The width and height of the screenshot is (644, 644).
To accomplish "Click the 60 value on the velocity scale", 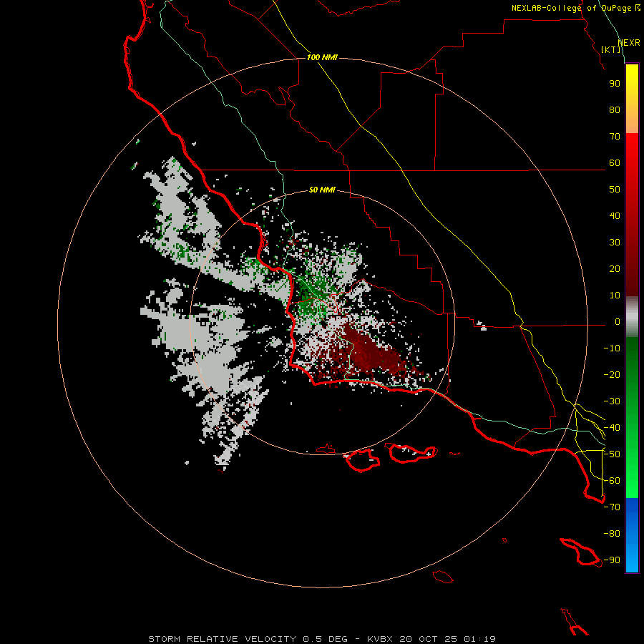I will [615, 163].
